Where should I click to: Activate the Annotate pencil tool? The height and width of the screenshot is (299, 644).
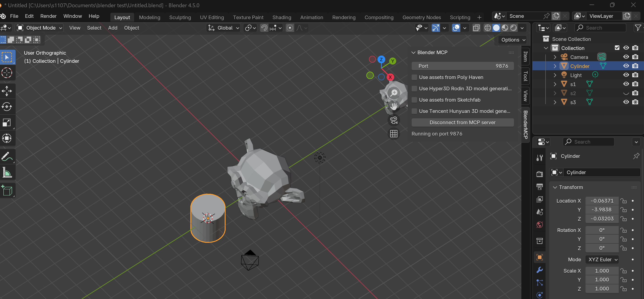click(x=7, y=157)
